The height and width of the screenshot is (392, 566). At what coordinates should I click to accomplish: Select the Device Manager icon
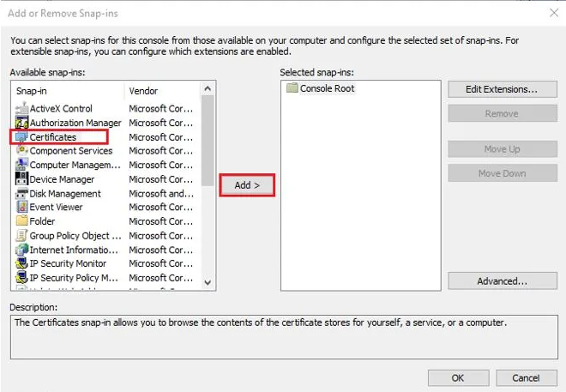tap(21, 178)
